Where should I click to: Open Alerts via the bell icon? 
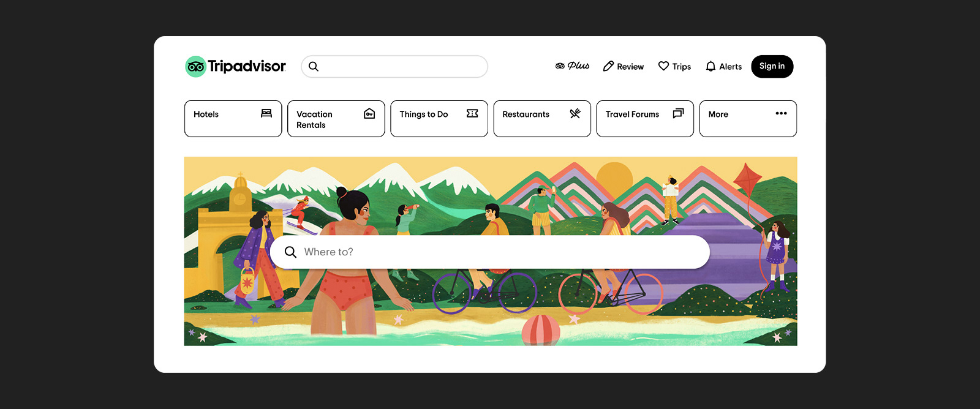710,66
